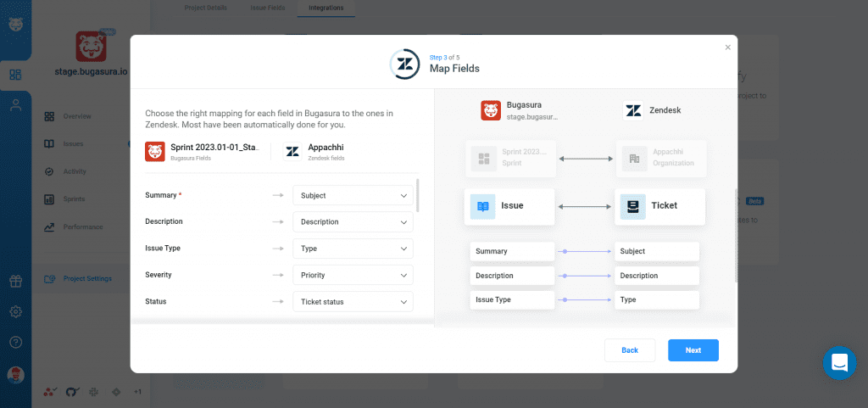This screenshot has height=408, width=868.
Task: Click the Overview grid icon
Action: point(49,116)
